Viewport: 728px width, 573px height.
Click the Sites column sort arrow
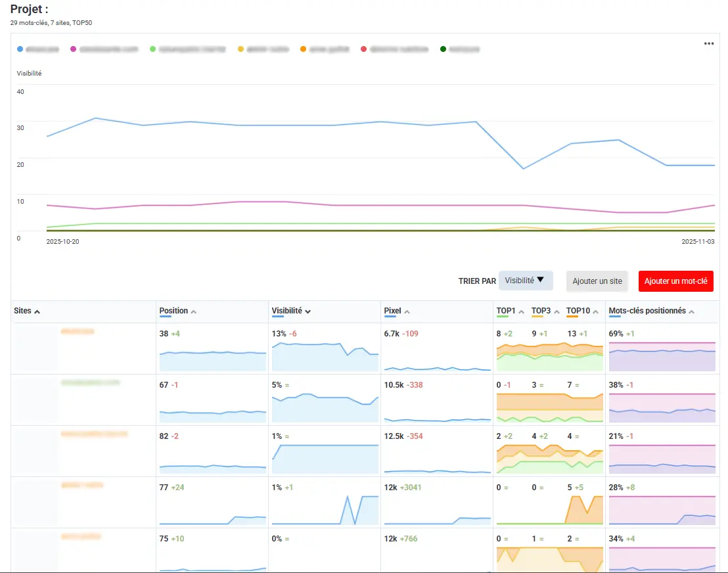37,311
